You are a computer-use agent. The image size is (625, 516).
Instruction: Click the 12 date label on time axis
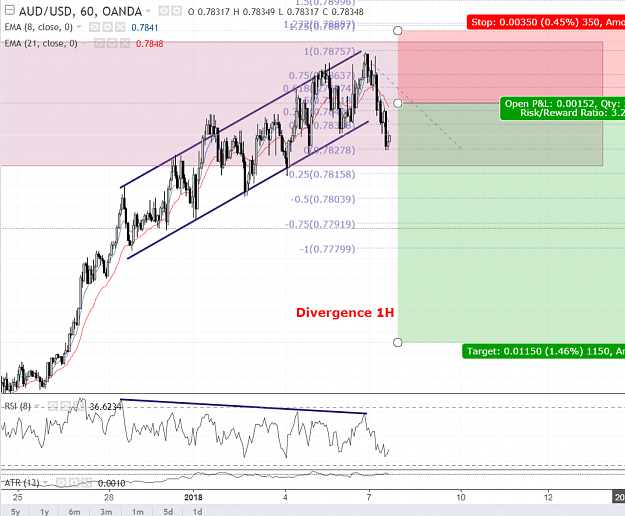click(548, 497)
